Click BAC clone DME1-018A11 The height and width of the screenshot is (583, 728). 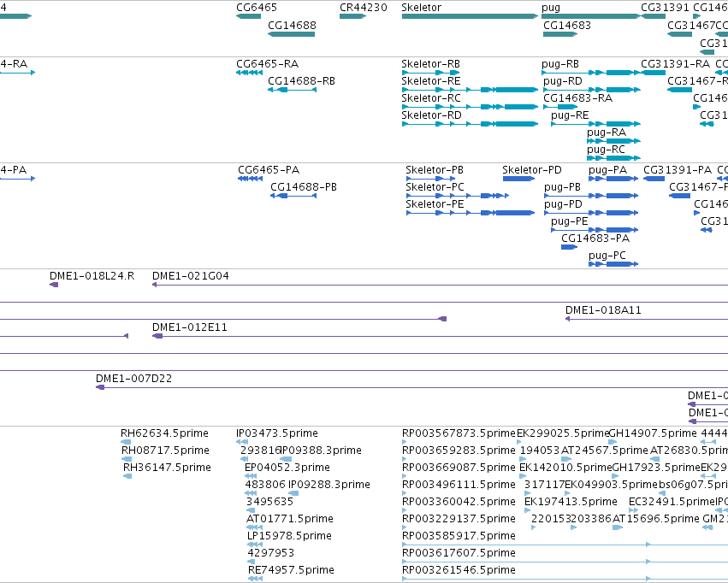(647, 319)
